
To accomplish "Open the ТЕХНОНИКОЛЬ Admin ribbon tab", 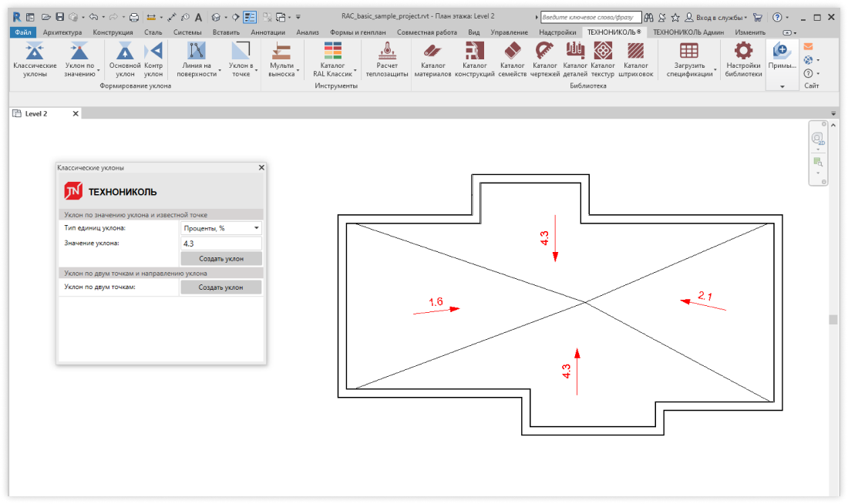I will point(688,32).
